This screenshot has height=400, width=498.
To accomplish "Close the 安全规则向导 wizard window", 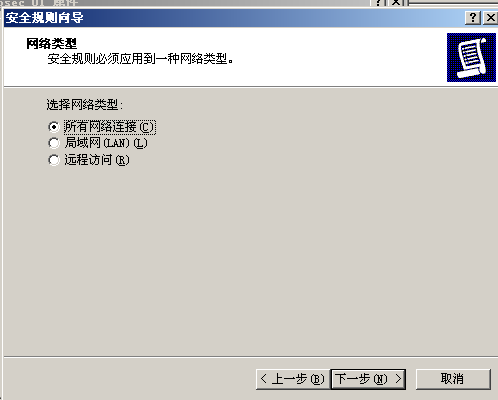I will [490, 18].
